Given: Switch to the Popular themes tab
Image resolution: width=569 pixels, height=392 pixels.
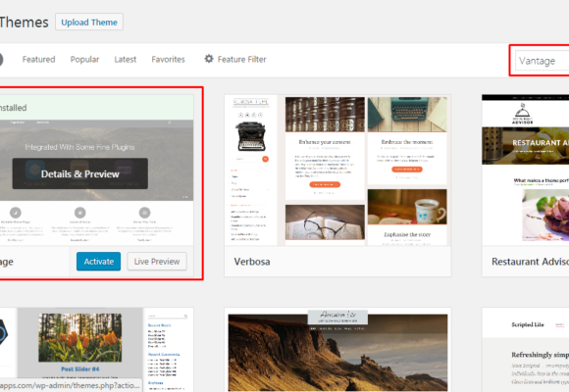Looking at the screenshot, I should click(84, 59).
